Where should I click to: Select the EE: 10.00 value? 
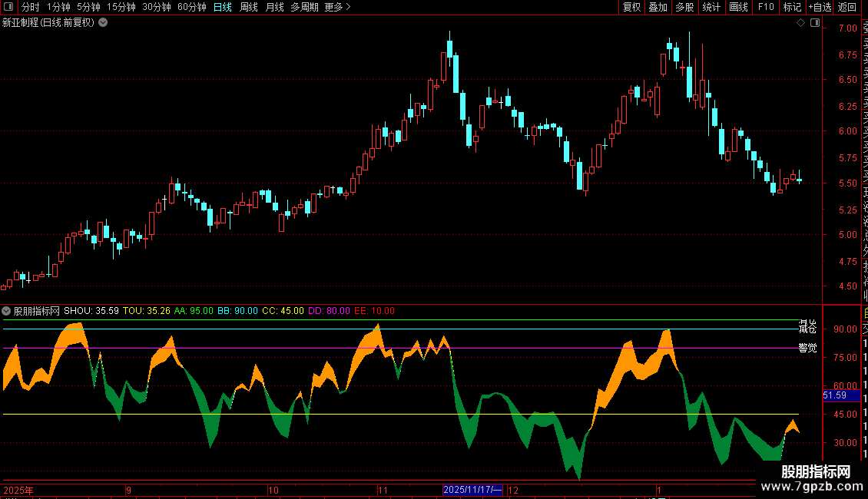point(374,311)
